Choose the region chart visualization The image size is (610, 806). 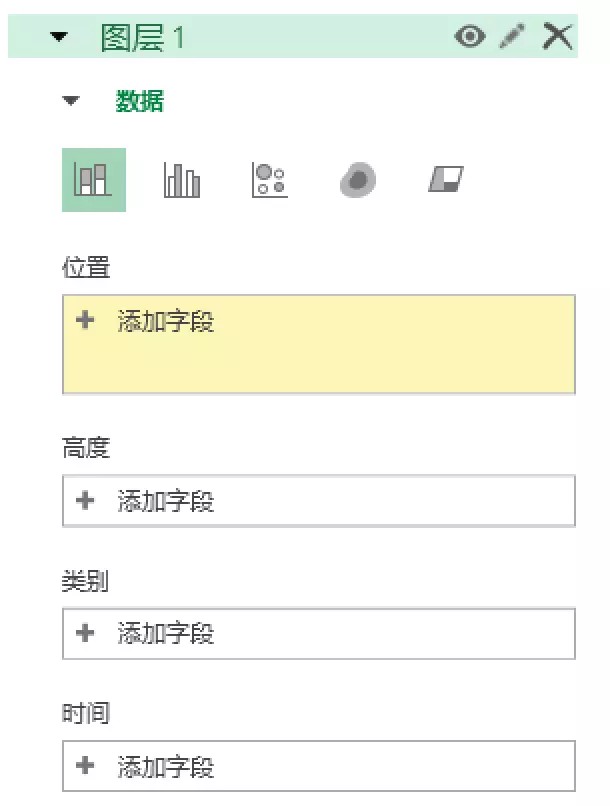point(446,180)
